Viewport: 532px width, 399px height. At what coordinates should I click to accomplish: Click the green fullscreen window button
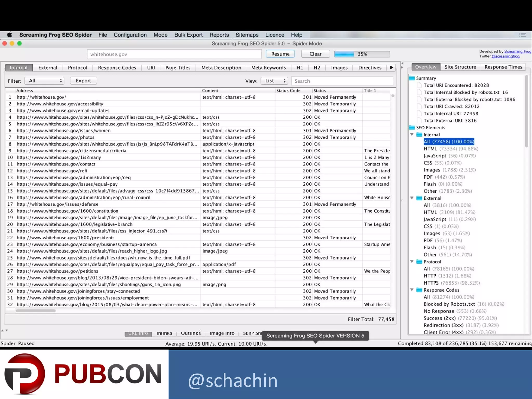[x=19, y=43]
